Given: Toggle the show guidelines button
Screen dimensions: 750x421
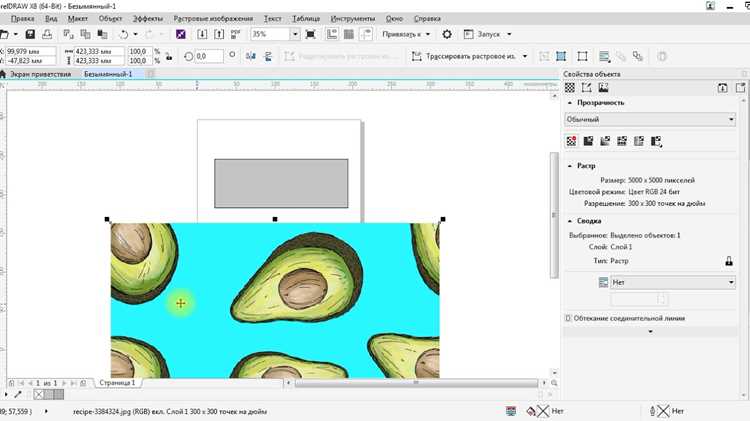Looking at the screenshot, I should point(366,34).
